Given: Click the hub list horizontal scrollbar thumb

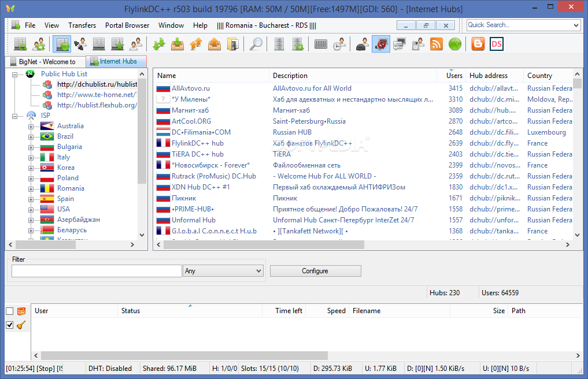Looking at the screenshot, I should pyautogui.click(x=264, y=244).
